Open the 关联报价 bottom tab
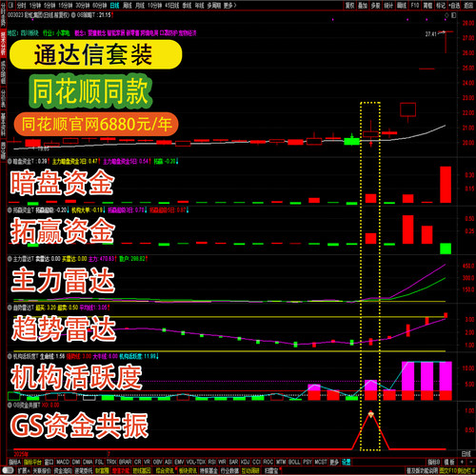 (x=42, y=470)
